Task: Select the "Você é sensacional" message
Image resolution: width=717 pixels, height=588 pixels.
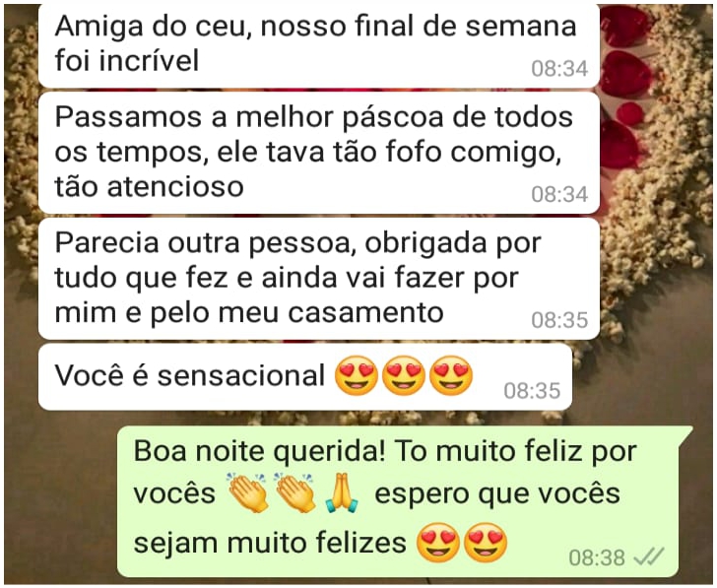Action: (x=305, y=377)
